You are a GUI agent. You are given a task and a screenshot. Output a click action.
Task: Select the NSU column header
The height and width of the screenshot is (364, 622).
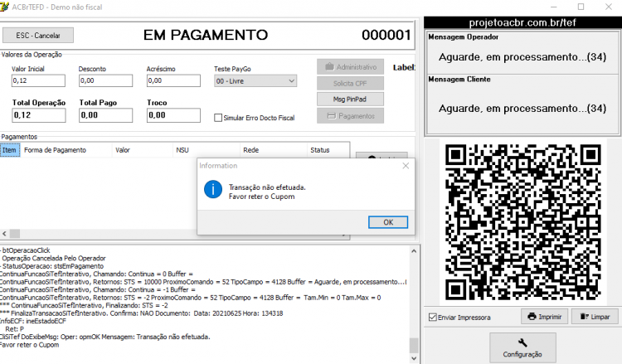pos(207,150)
